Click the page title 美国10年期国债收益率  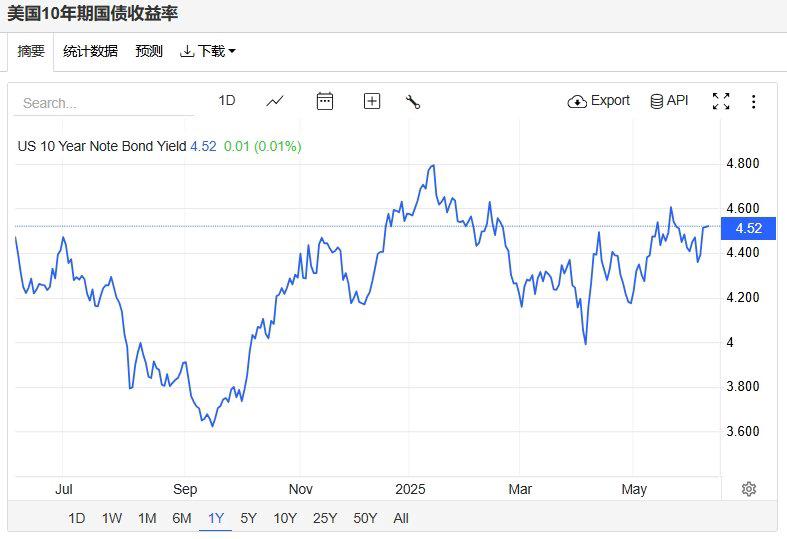(93, 14)
